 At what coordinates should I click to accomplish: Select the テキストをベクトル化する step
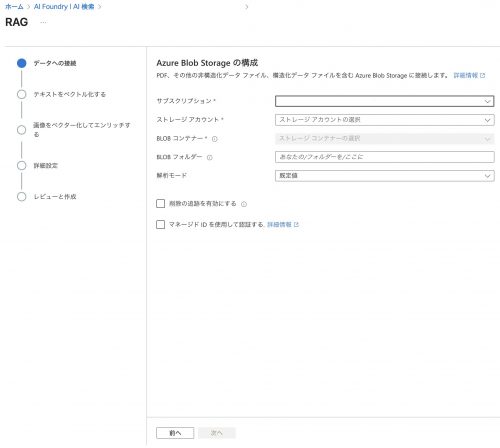70,94
